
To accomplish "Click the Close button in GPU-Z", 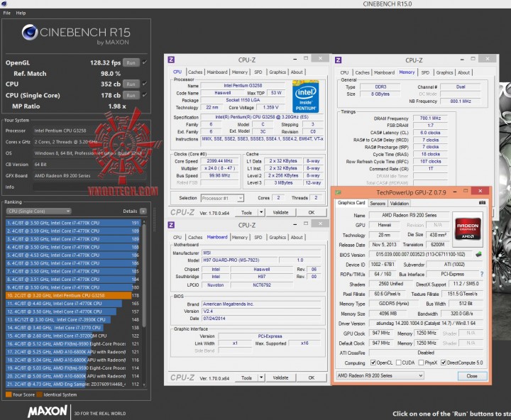I will pyautogui.click(x=472, y=376).
